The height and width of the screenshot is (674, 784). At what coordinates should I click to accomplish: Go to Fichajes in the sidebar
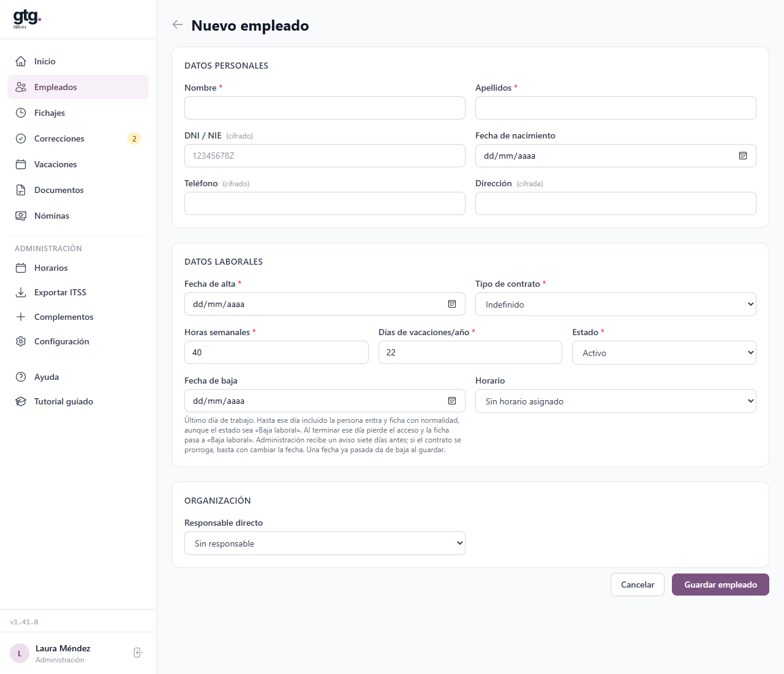[78, 113]
